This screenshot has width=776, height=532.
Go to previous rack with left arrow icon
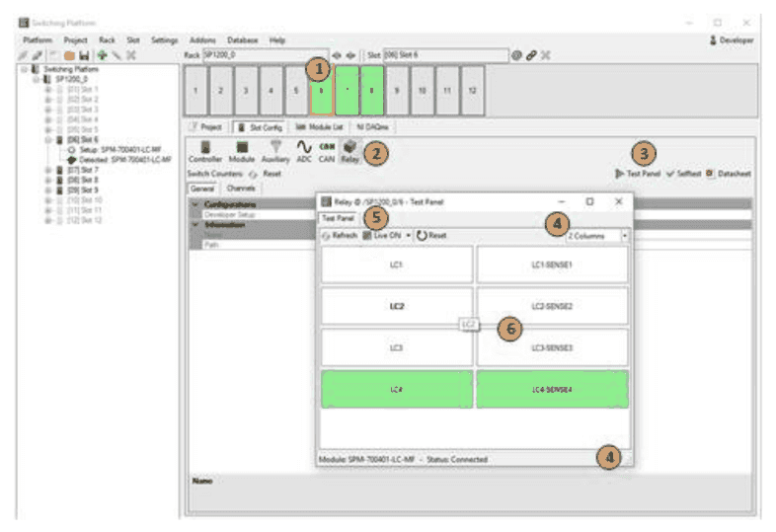tap(337, 55)
